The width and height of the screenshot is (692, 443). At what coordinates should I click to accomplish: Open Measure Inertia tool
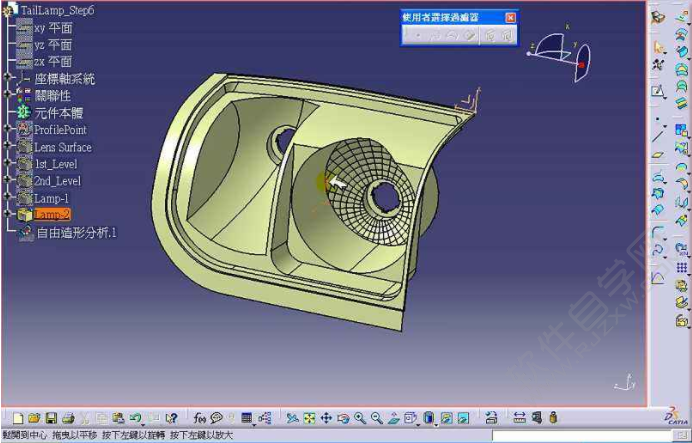point(553,418)
